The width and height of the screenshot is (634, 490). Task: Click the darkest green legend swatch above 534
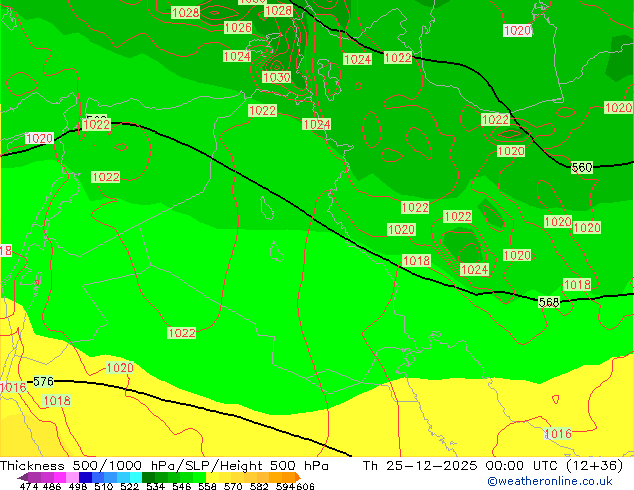[x=148, y=477]
